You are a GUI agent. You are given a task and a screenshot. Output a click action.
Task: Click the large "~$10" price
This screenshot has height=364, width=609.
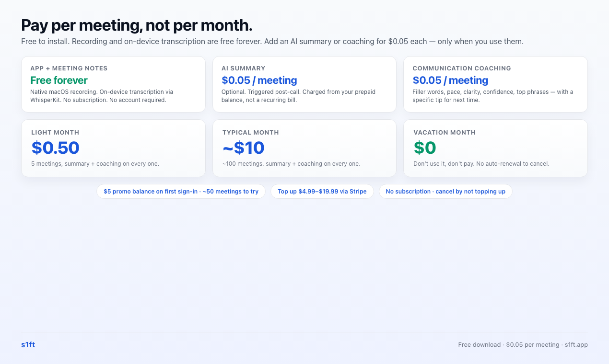point(244,148)
